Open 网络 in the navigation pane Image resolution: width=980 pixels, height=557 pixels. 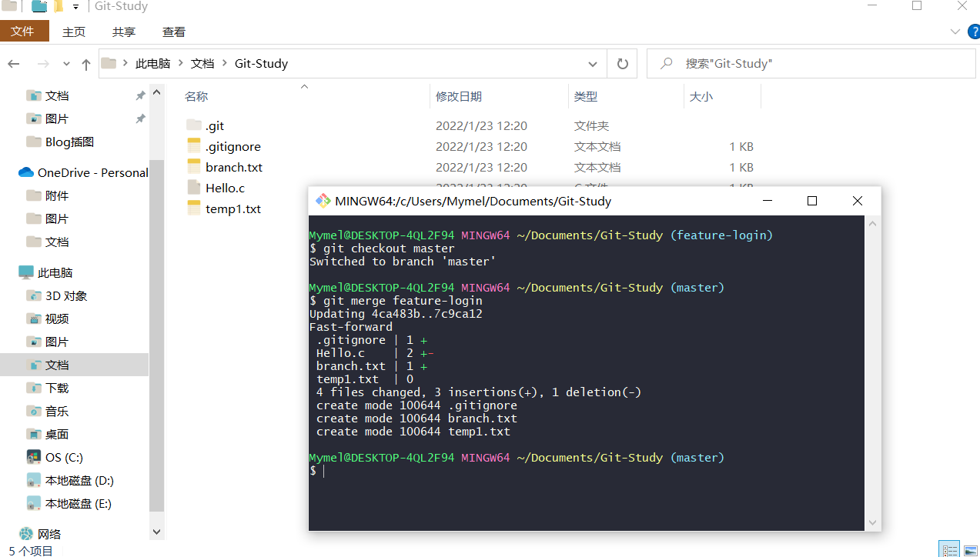(x=40, y=534)
